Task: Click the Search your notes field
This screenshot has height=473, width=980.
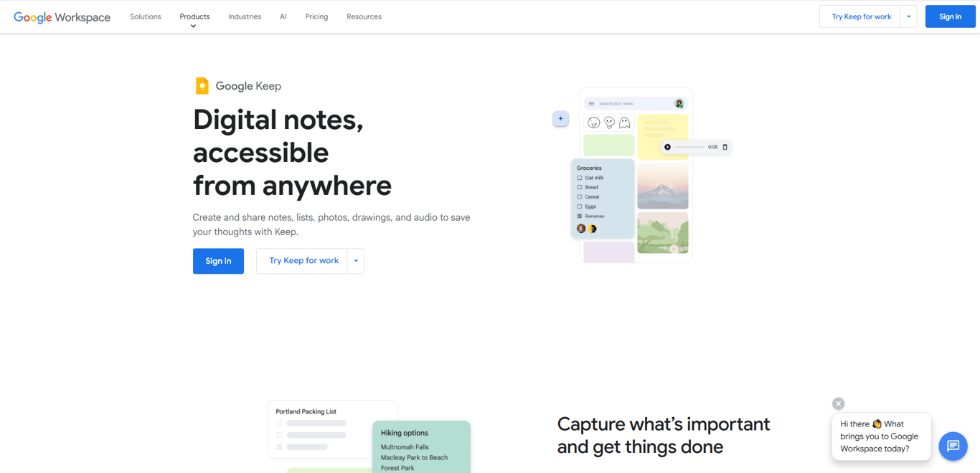Action: coord(635,104)
